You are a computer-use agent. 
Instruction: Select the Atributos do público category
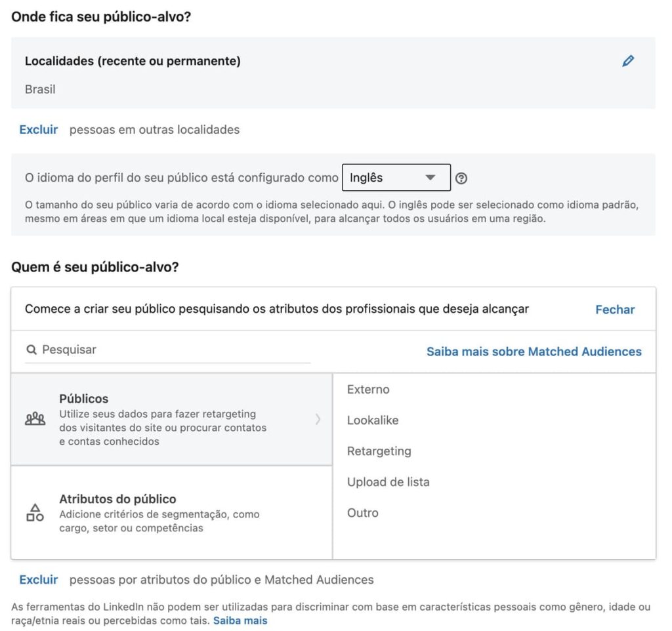[x=172, y=513]
